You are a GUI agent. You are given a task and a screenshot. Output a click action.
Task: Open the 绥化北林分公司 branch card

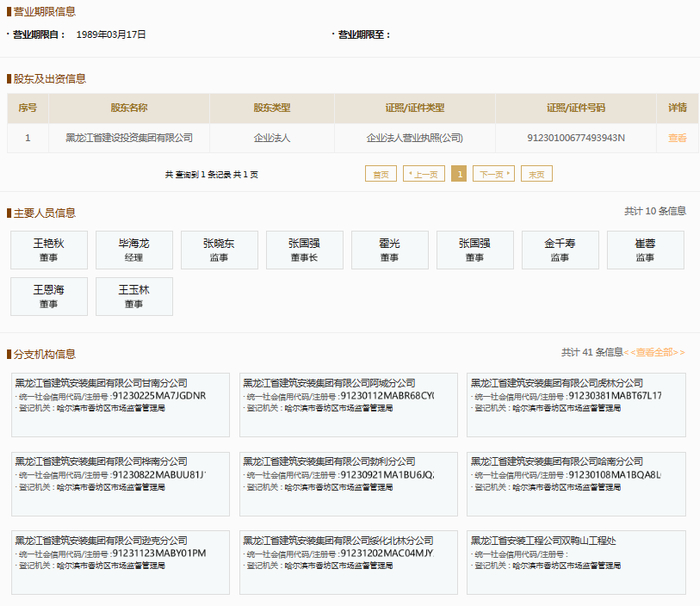click(348, 562)
